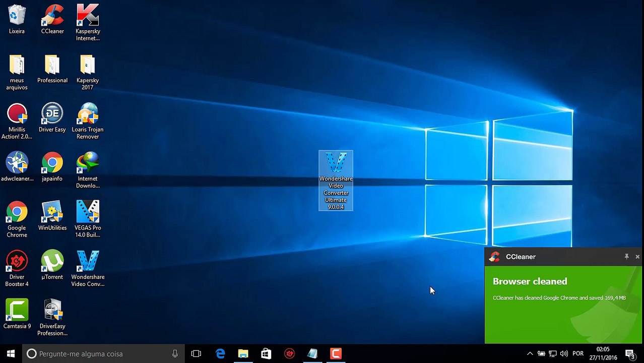The image size is (644, 363).
Task: Select the Camtasia 9 desktop shortcut
Action: (x=17, y=314)
